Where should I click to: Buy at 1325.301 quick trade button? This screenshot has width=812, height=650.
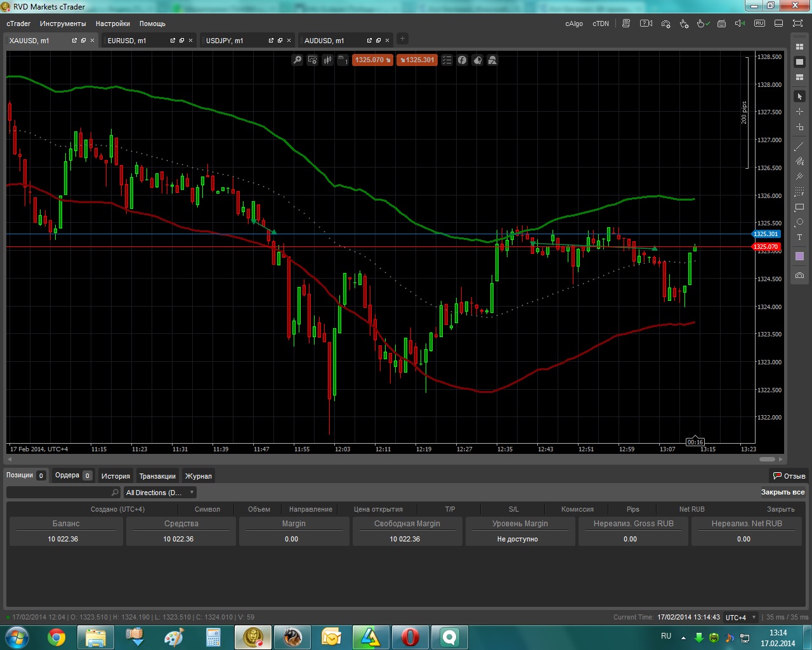tap(417, 60)
